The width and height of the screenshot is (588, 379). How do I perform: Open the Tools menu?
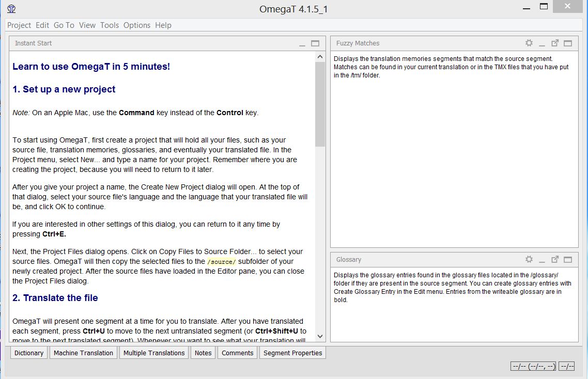point(109,25)
